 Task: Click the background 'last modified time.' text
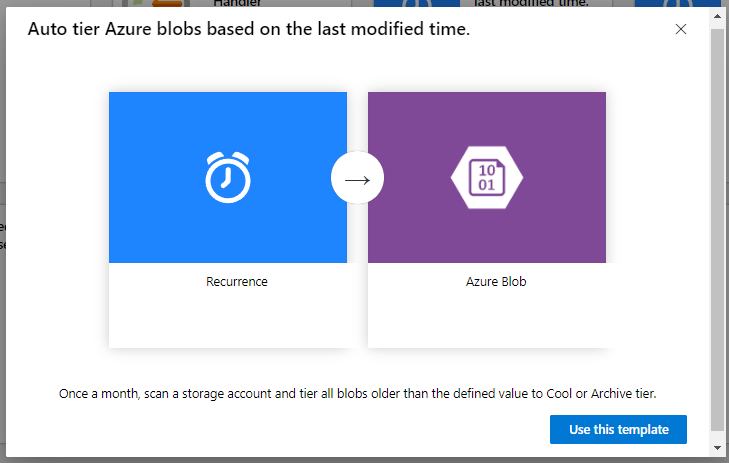coord(531,3)
